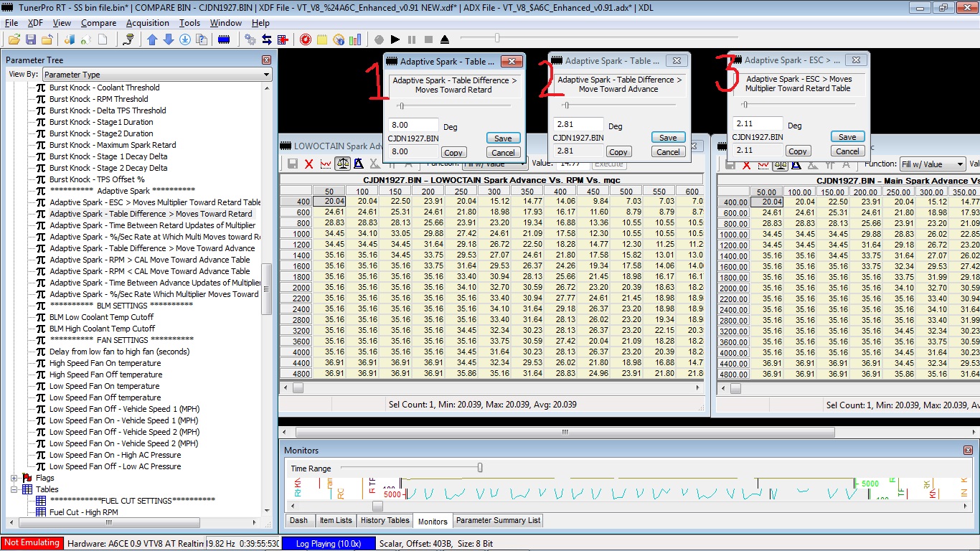
Task: Click the record button in the playback toolbar
Action: point(379,39)
